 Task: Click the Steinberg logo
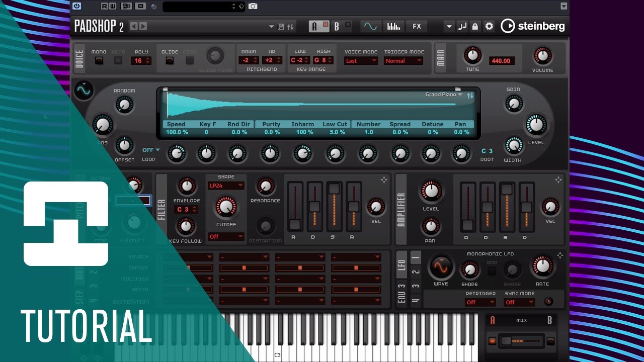pyautogui.click(x=533, y=26)
